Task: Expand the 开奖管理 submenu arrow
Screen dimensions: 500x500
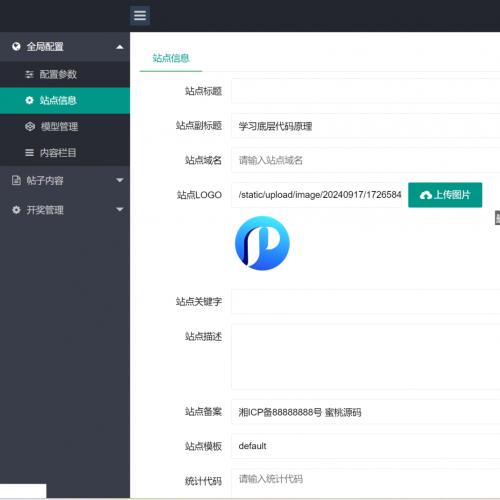Action: pos(119,209)
